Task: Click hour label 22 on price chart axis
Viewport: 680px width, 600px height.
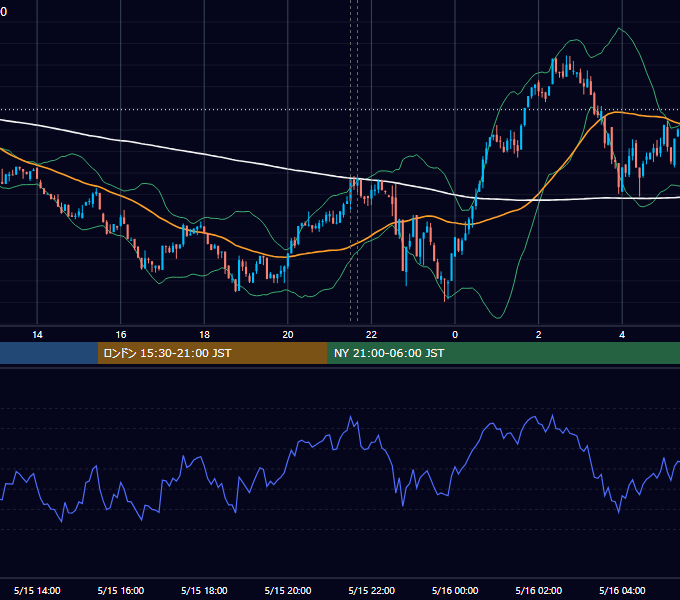Action: 371,335
